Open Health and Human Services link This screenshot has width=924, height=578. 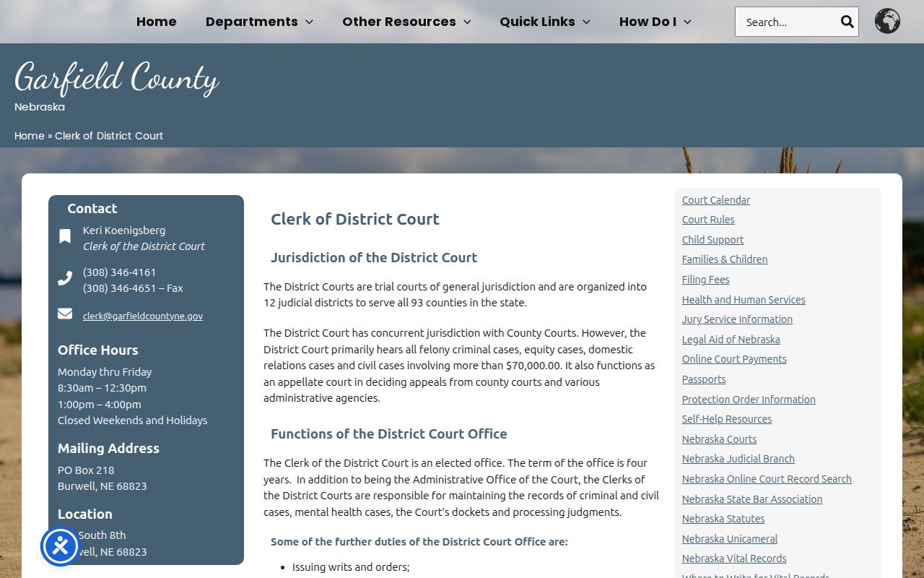pos(744,300)
